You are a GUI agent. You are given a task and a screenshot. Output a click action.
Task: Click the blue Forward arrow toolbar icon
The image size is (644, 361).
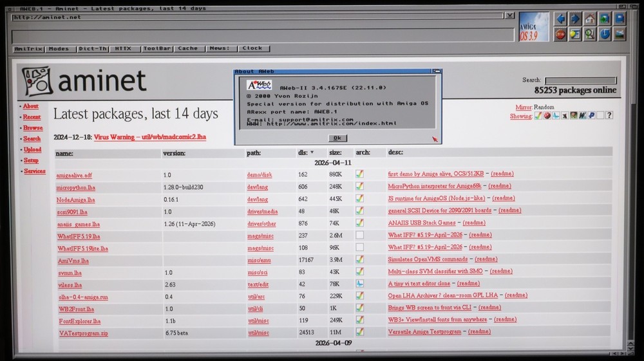pos(575,19)
